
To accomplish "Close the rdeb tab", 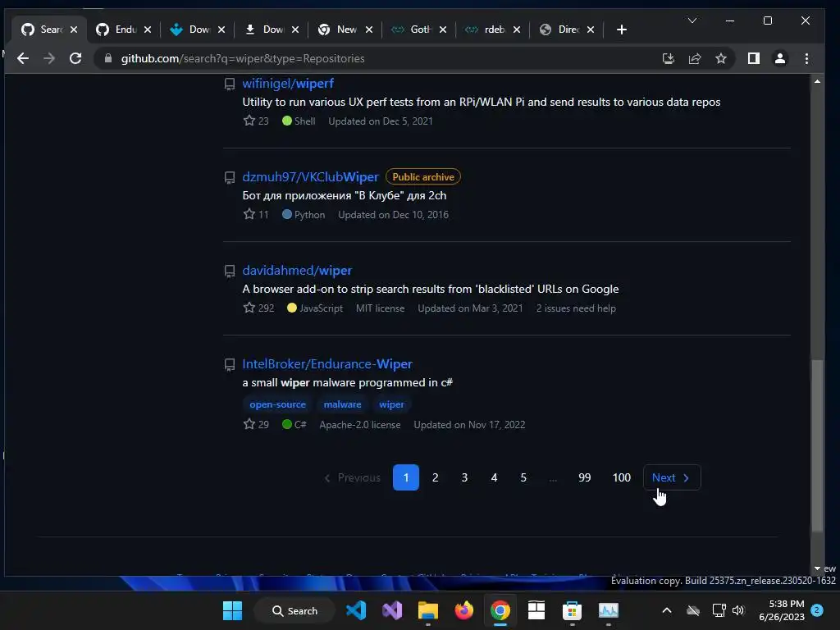I will click(x=517, y=30).
